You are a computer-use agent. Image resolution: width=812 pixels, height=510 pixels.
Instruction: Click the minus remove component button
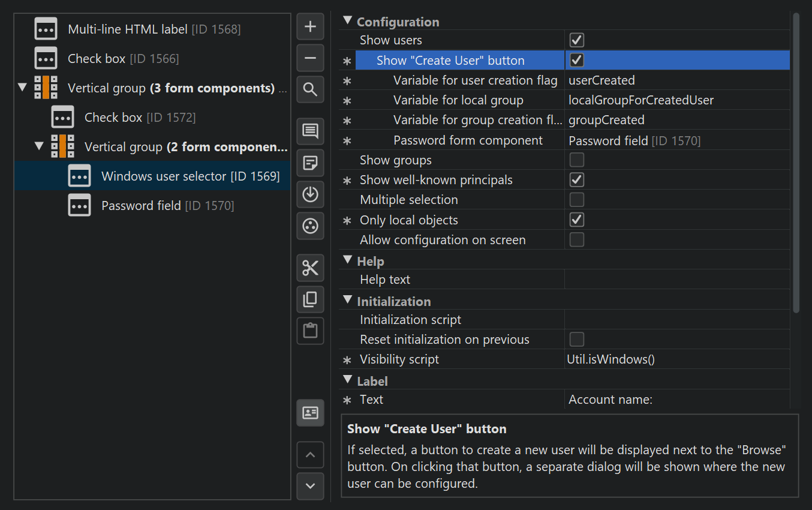point(310,58)
